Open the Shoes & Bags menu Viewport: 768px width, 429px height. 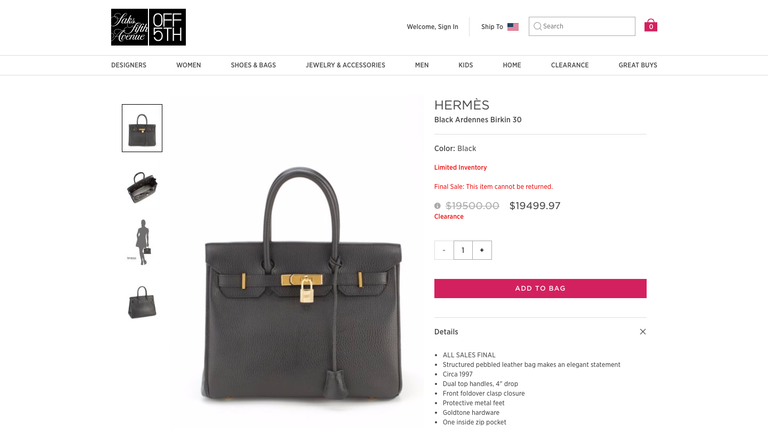coord(253,65)
